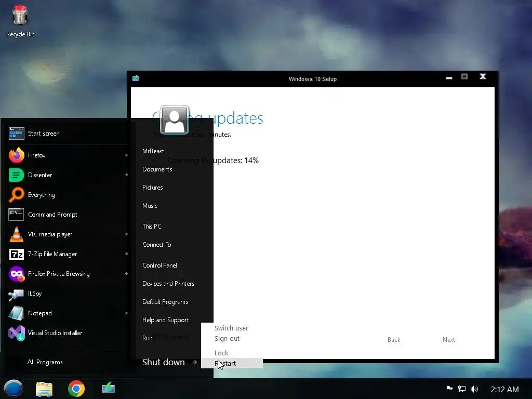Select Connect To
This screenshot has width=532, height=399.
click(157, 245)
